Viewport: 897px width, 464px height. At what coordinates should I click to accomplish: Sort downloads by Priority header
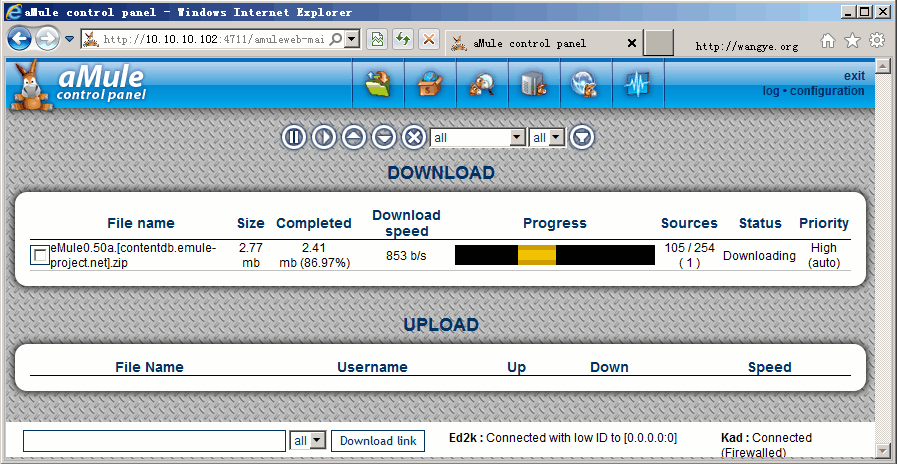coord(824,223)
